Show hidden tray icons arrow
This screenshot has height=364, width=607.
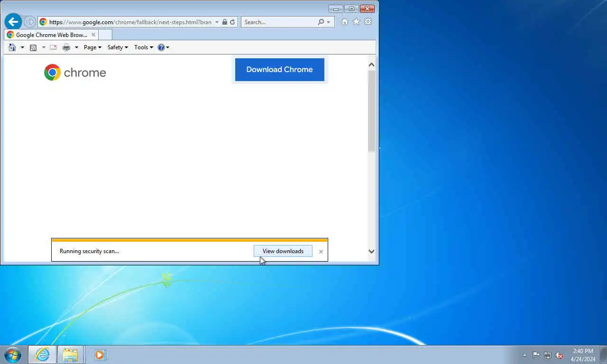click(524, 355)
